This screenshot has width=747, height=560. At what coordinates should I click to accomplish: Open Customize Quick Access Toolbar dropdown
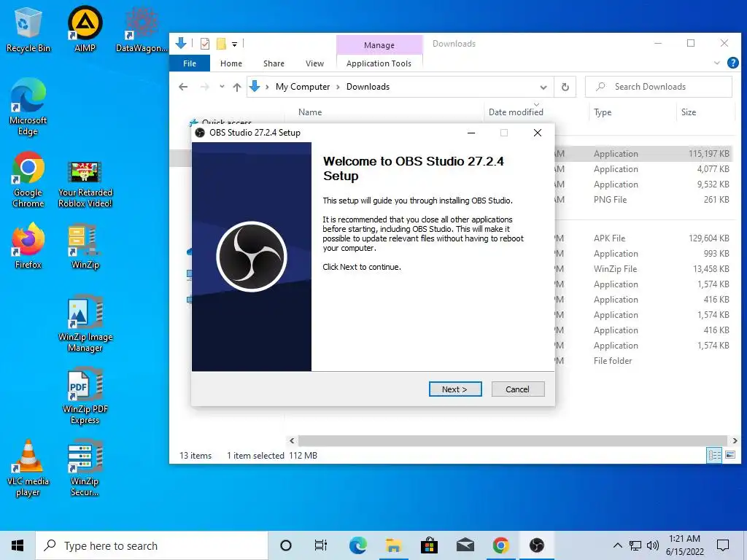tap(234, 44)
